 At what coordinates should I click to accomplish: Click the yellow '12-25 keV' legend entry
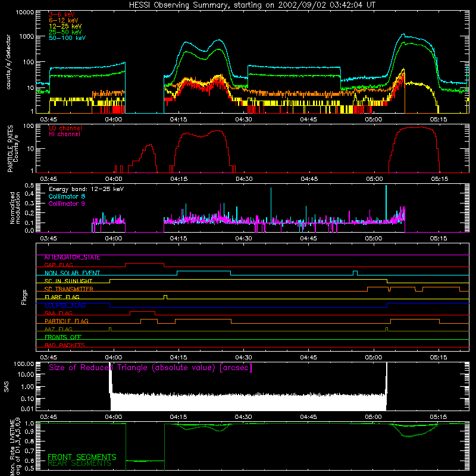[65, 26]
